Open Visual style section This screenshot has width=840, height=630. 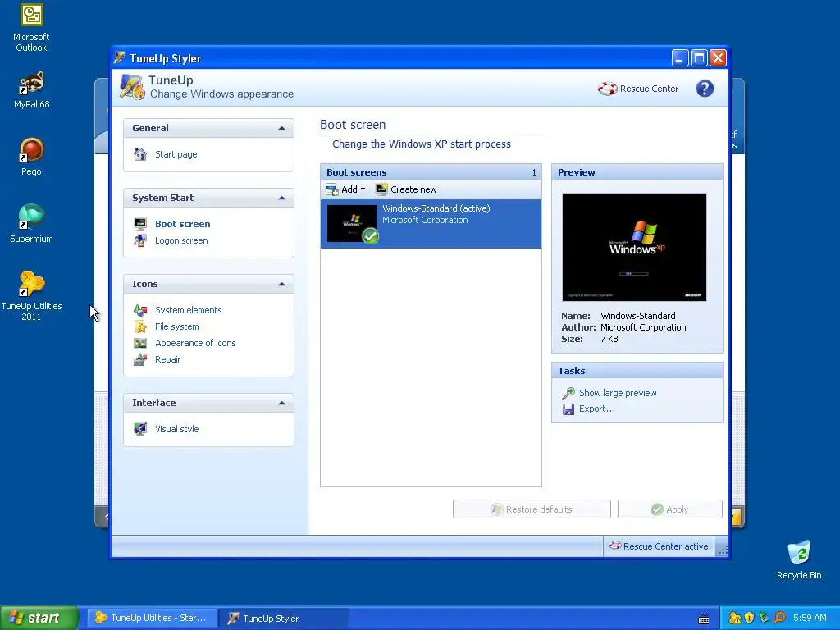click(177, 429)
